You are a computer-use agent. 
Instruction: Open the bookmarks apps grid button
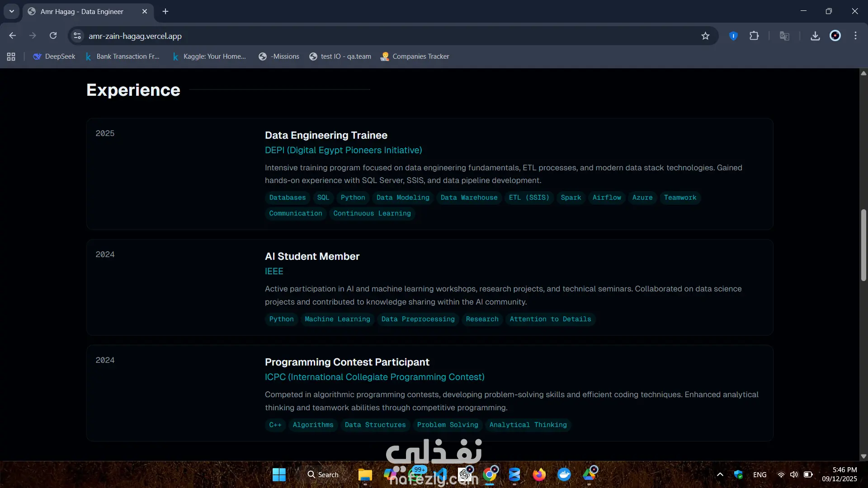pos(11,56)
